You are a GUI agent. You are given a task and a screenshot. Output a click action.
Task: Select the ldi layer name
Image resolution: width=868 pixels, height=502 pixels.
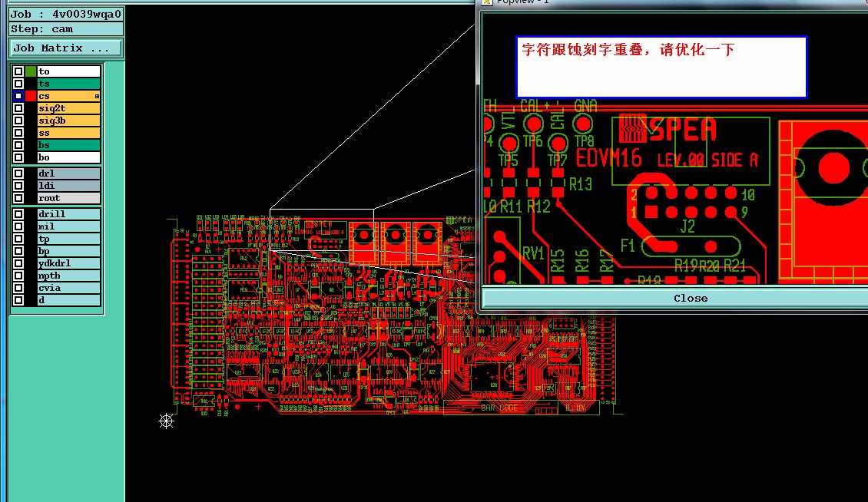[x=68, y=186]
